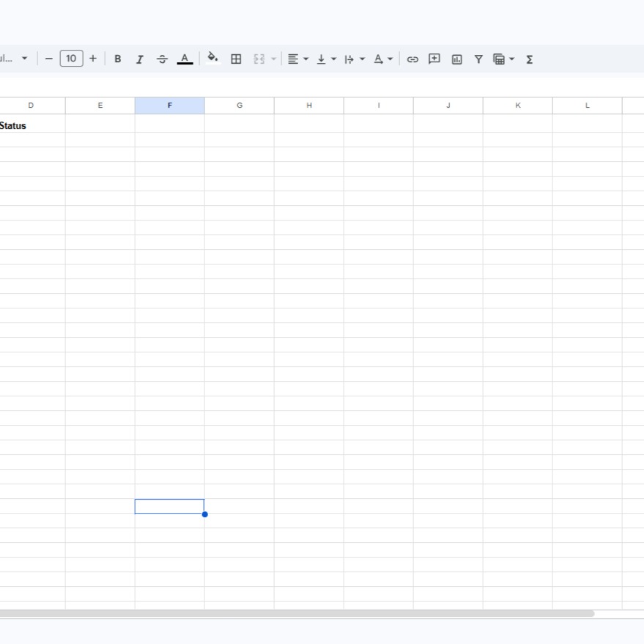This screenshot has height=644, width=644.
Task: Select column L header
Action: (x=588, y=106)
